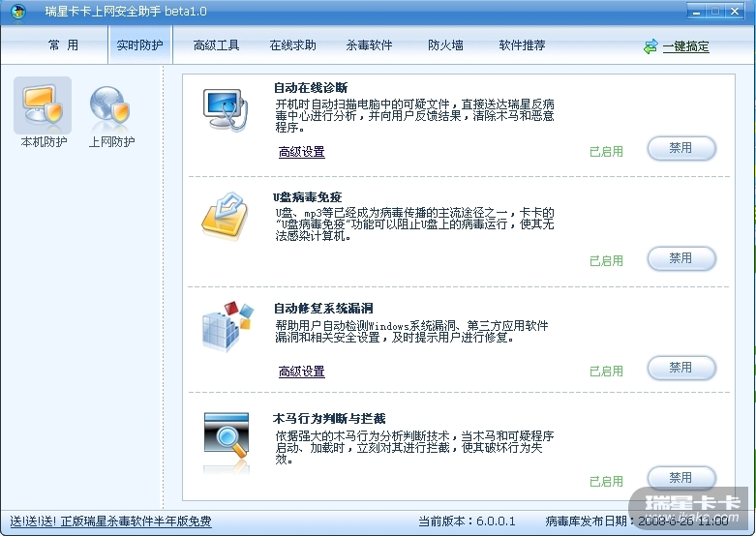
Task: Open the 高级工具 tab
Action: tap(216, 45)
